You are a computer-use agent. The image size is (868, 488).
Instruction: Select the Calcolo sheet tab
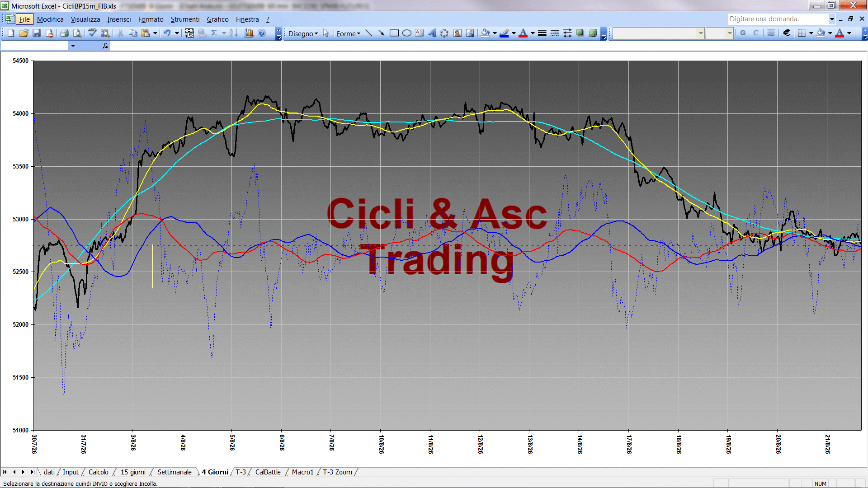click(x=98, y=472)
